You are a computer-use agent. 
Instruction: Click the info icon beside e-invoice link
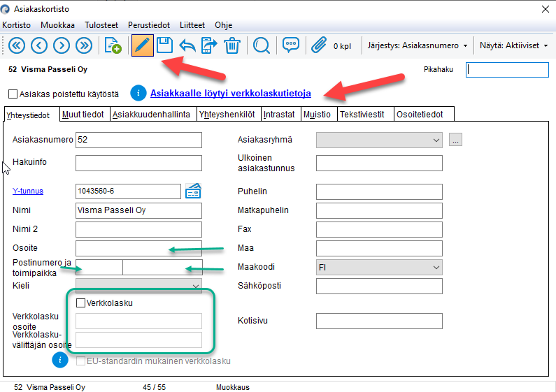tap(138, 93)
